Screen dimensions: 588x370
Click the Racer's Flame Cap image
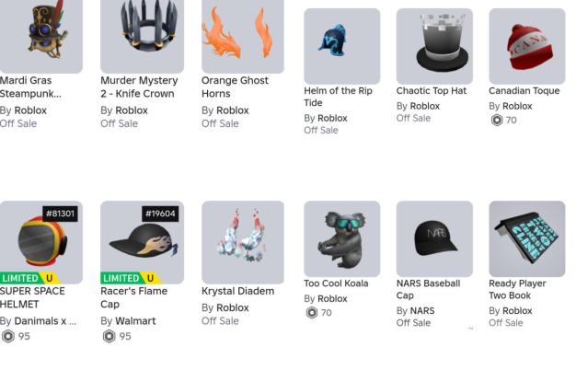(142, 242)
